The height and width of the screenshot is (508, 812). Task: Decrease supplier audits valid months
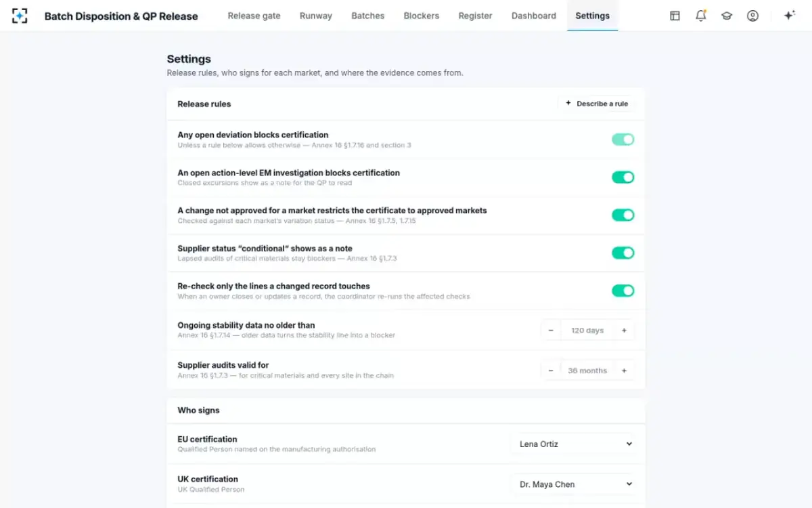click(x=551, y=371)
